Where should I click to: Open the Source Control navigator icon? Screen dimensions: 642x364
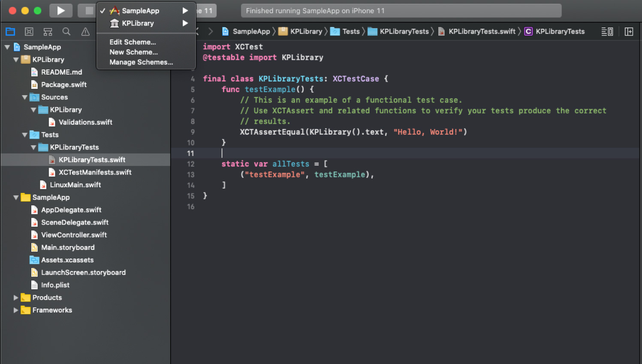pos(29,31)
